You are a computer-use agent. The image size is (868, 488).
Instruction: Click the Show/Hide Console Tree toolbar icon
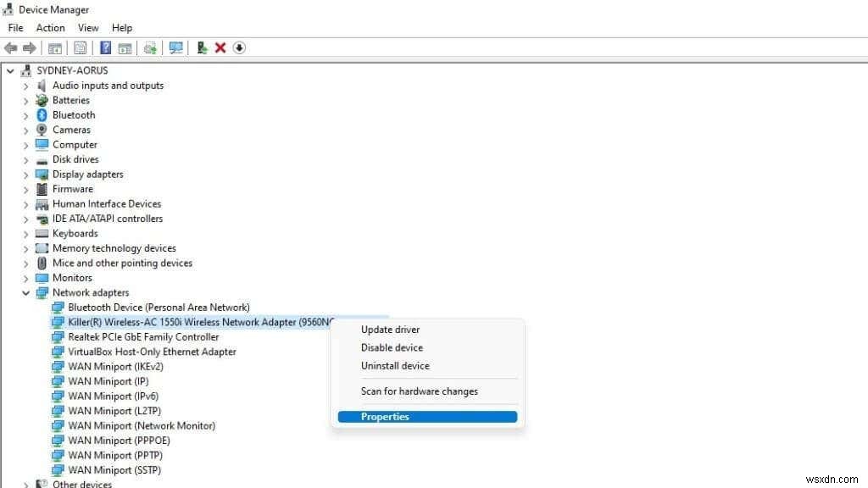[55, 48]
